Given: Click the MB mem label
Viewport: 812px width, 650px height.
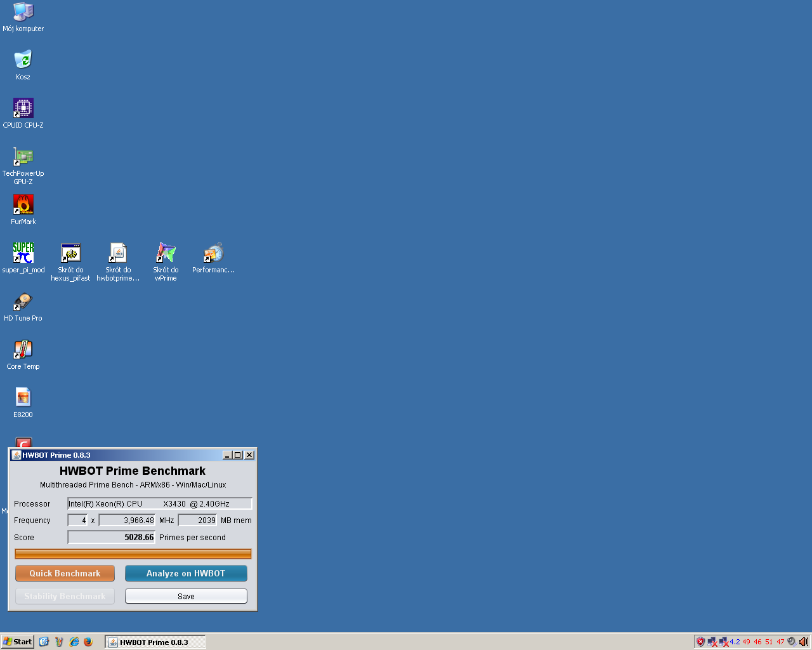Looking at the screenshot, I should 236,520.
